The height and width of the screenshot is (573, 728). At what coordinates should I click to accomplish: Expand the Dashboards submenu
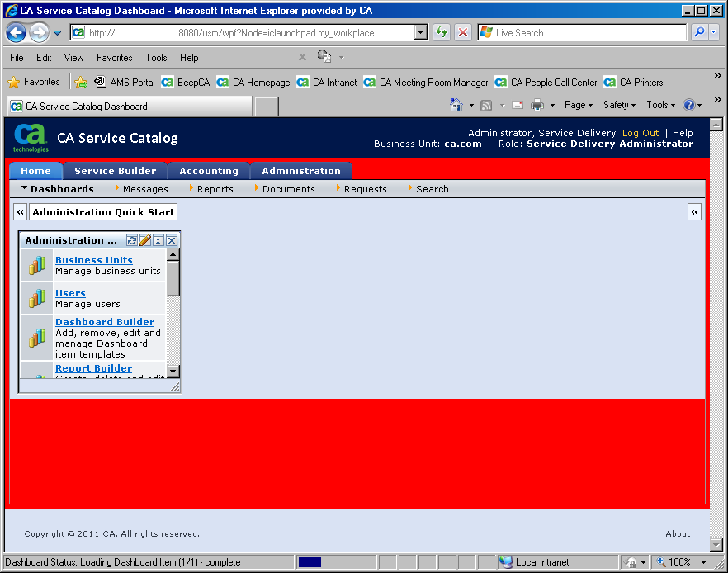coord(58,189)
